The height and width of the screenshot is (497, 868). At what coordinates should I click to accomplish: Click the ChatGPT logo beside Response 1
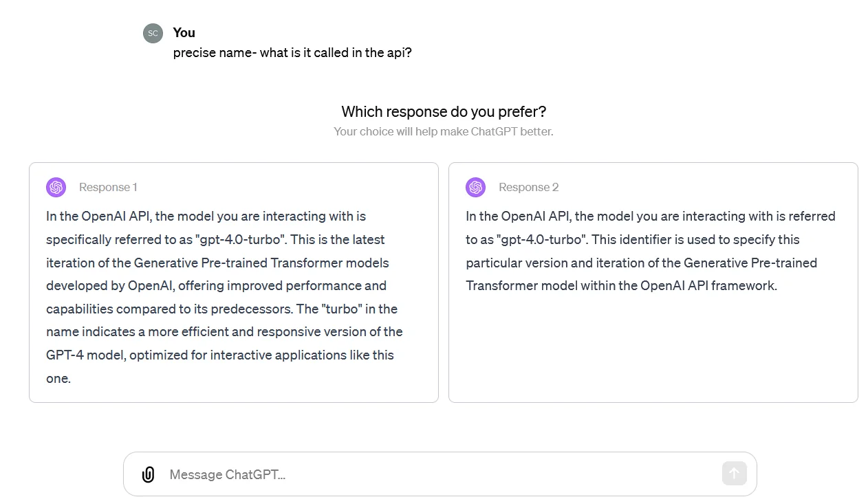(x=56, y=187)
